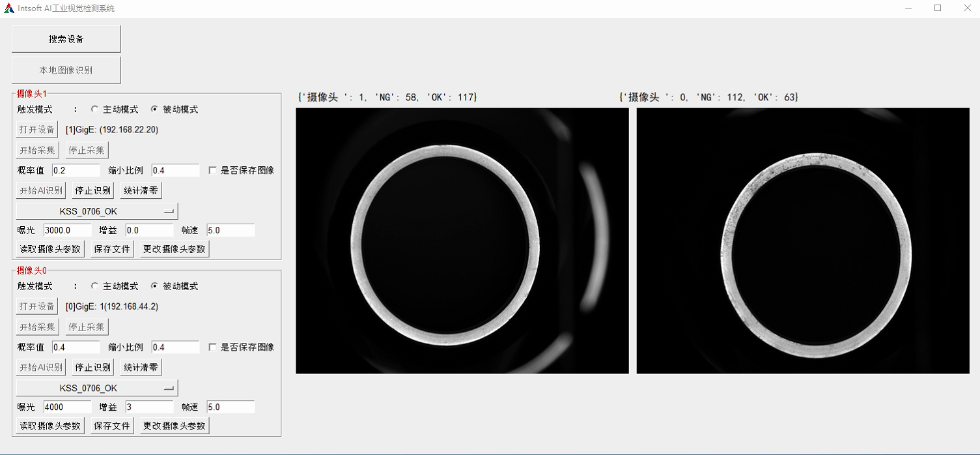This screenshot has height=455, width=980.
Task: Enable 是否保存图像 checkbox for 摄像头1
Action: (x=212, y=170)
